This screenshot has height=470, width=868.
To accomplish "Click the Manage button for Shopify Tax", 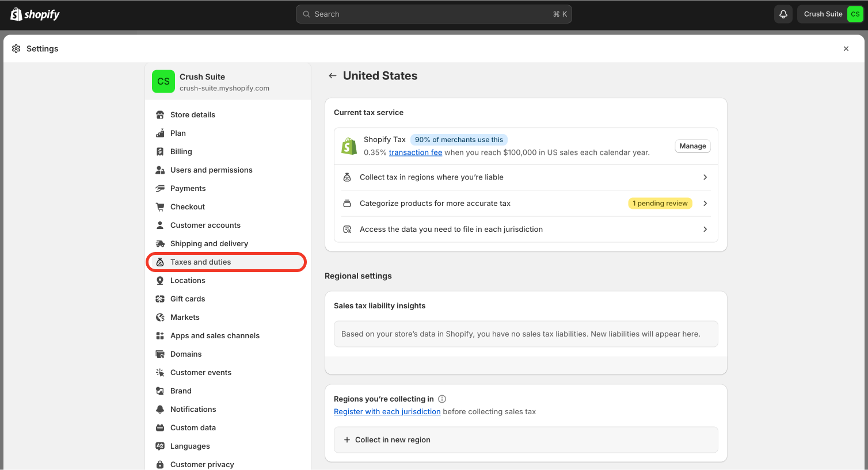I will pyautogui.click(x=692, y=146).
